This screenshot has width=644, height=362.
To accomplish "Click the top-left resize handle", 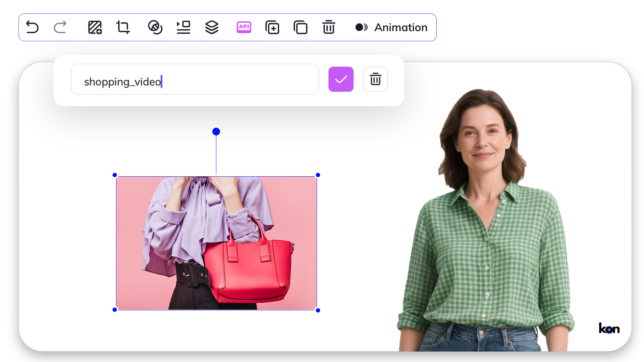I will (x=115, y=175).
